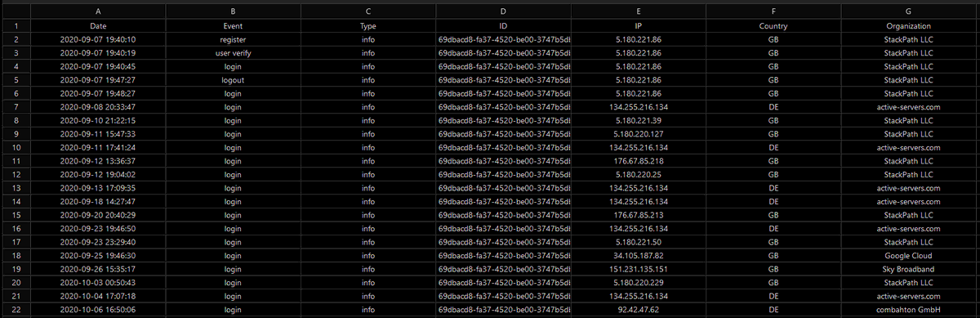Select column E header

point(638,12)
